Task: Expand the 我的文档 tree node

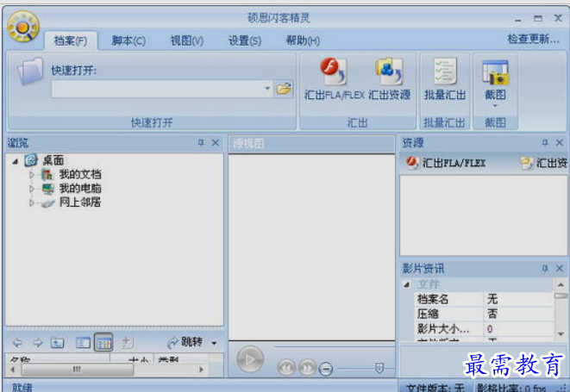Action: click(x=32, y=175)
